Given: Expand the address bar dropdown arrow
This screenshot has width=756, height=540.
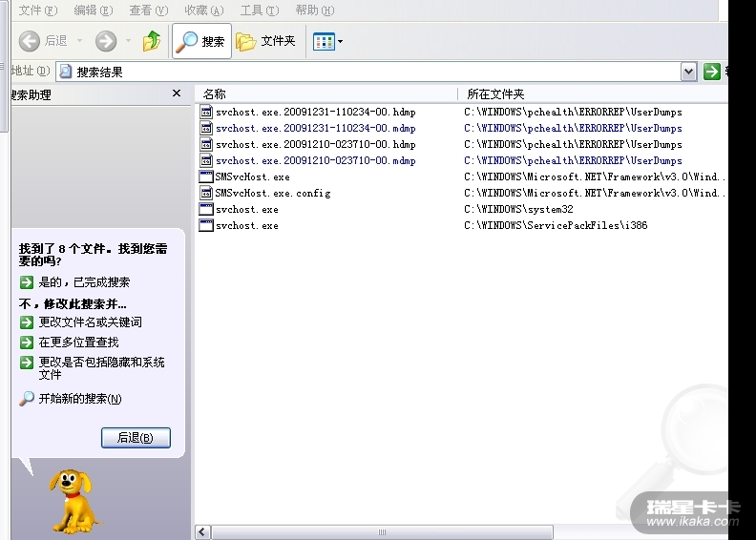Looking at the screenshot, I should point(688,72).
